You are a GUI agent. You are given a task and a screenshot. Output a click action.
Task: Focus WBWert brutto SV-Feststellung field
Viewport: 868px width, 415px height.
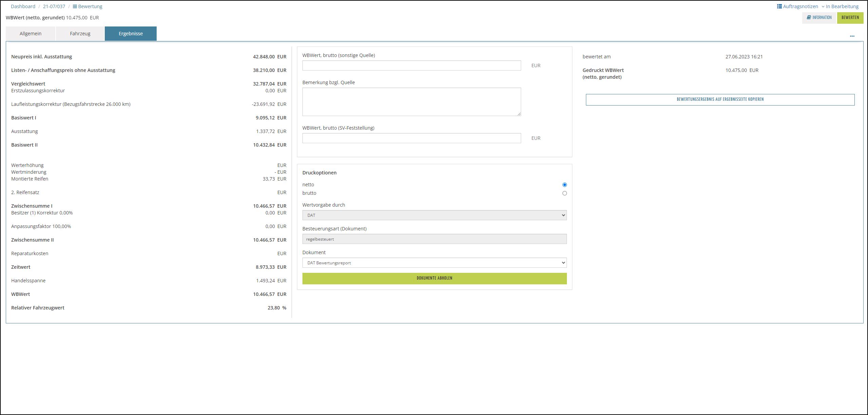click(411, 138)
